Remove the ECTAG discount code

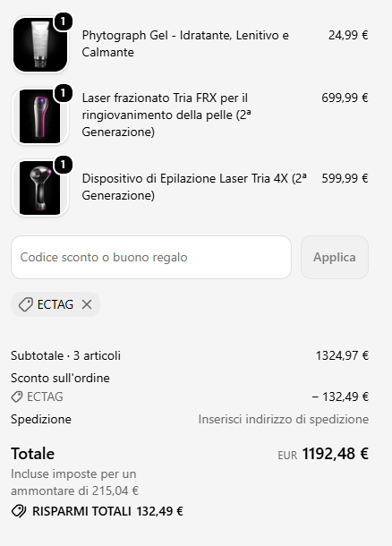[87, 304]
